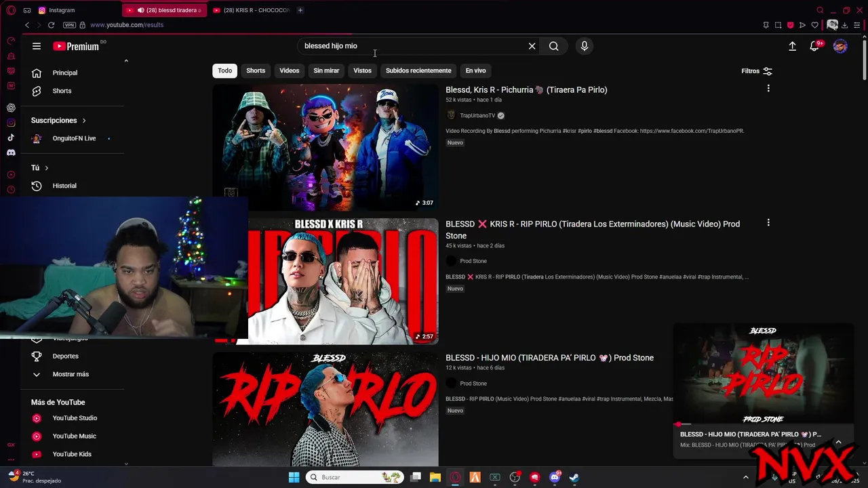868x488 pixels.
Task: Click the magnifier search button
Action: tap(554, 46)
